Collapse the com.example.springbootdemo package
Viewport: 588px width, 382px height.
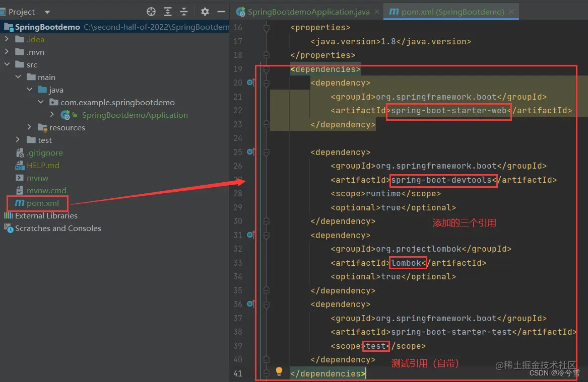pyautogui.click(x=41, y=102)
